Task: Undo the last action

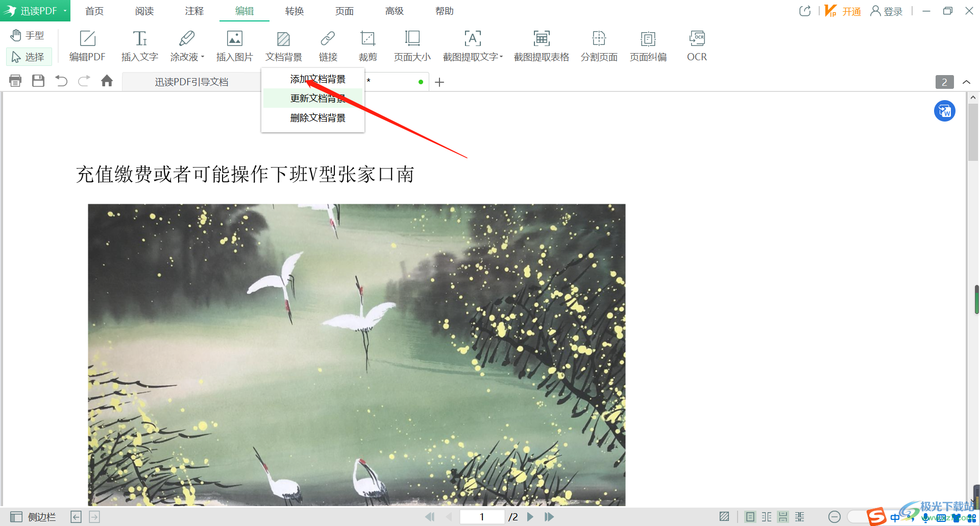Action: click(61, 81)
